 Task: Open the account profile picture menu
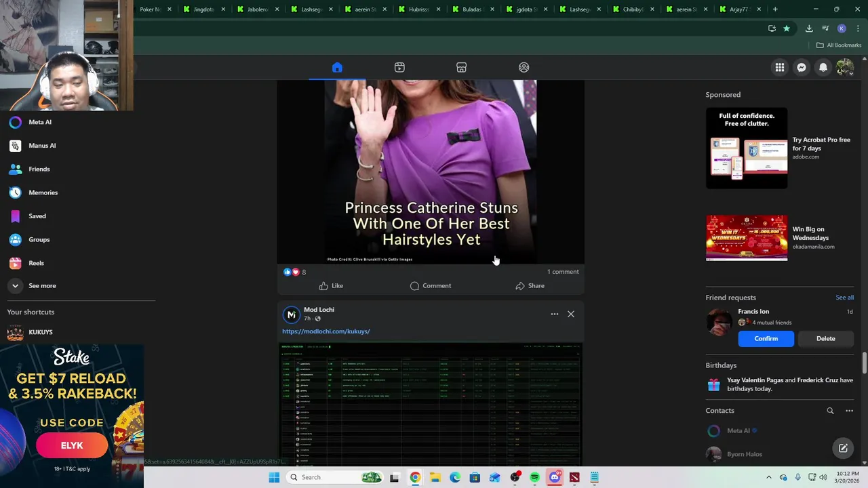pyautogui.click(x=845, y=67)
